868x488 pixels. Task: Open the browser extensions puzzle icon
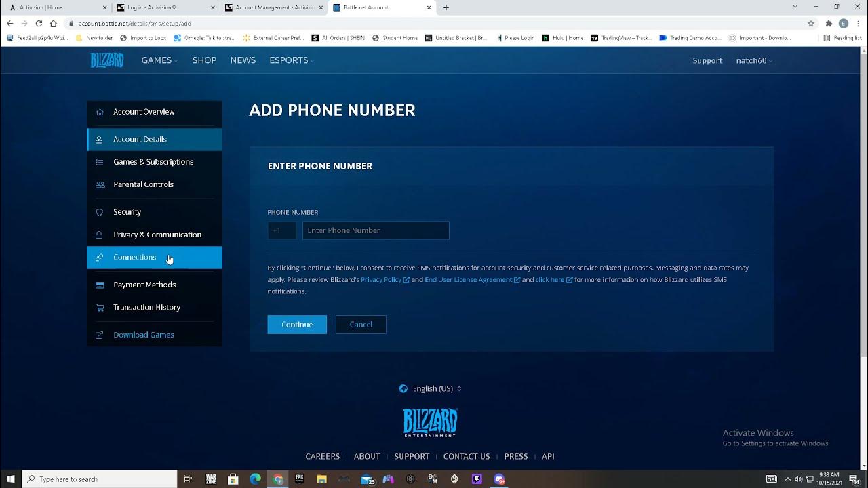(x=829, y=23)
